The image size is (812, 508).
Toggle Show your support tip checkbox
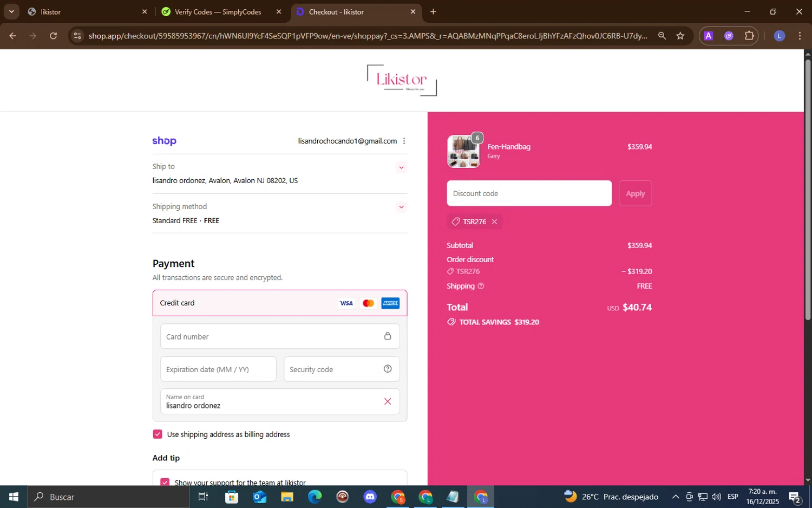165,483
